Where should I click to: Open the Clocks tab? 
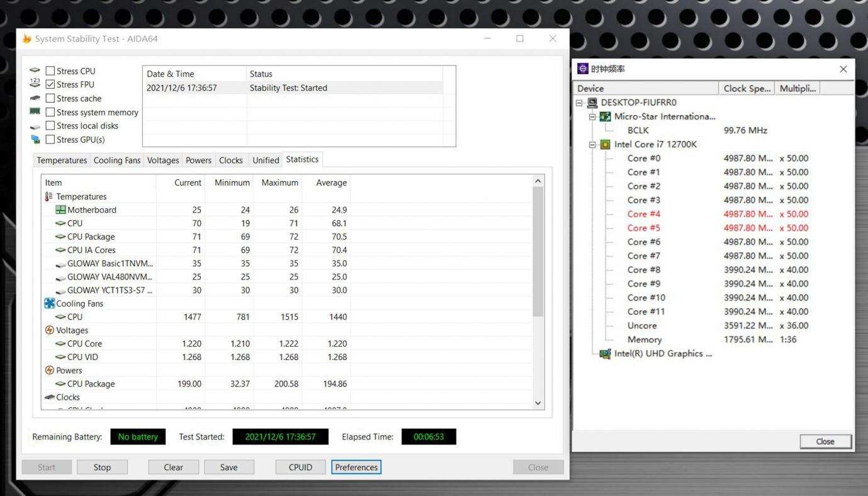point(230,161)
